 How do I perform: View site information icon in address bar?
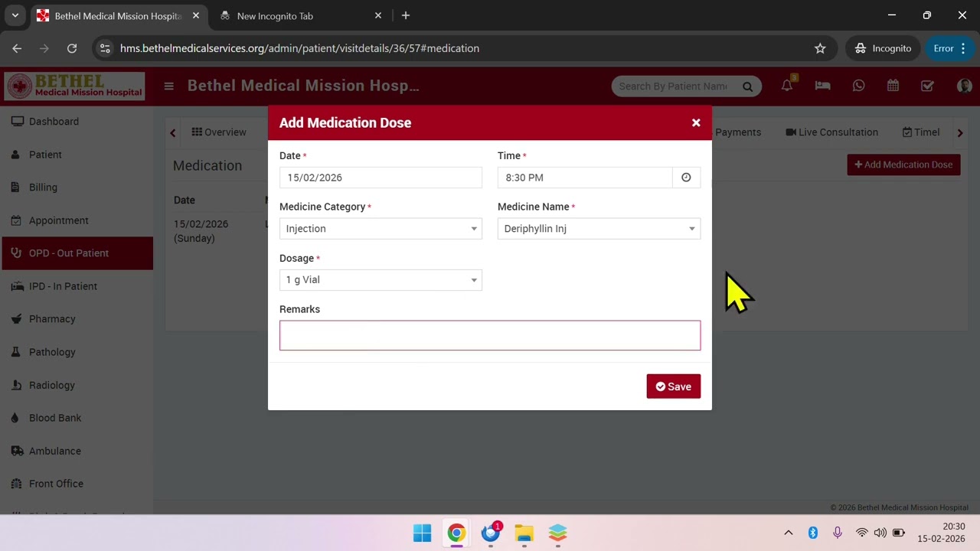click(105, 48)
